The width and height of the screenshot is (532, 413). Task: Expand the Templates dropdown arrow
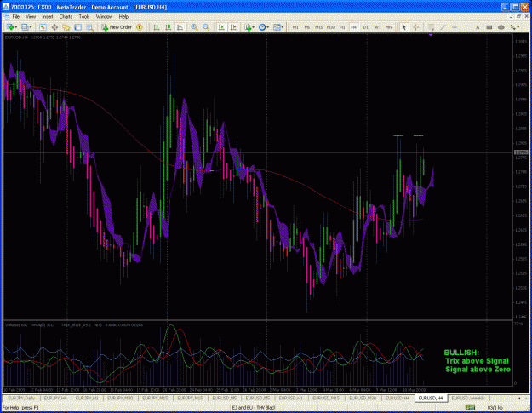[x=283, y=27]
